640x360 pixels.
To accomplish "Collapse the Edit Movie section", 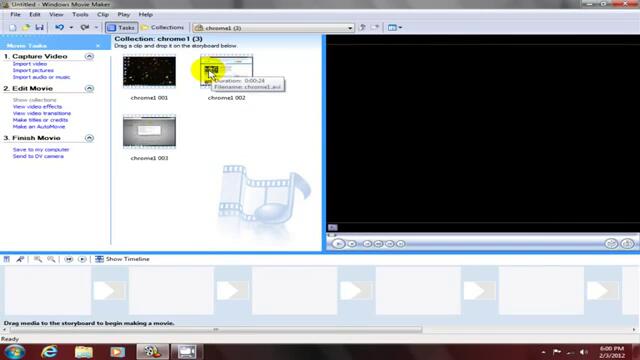I will [x=89, y=89].
